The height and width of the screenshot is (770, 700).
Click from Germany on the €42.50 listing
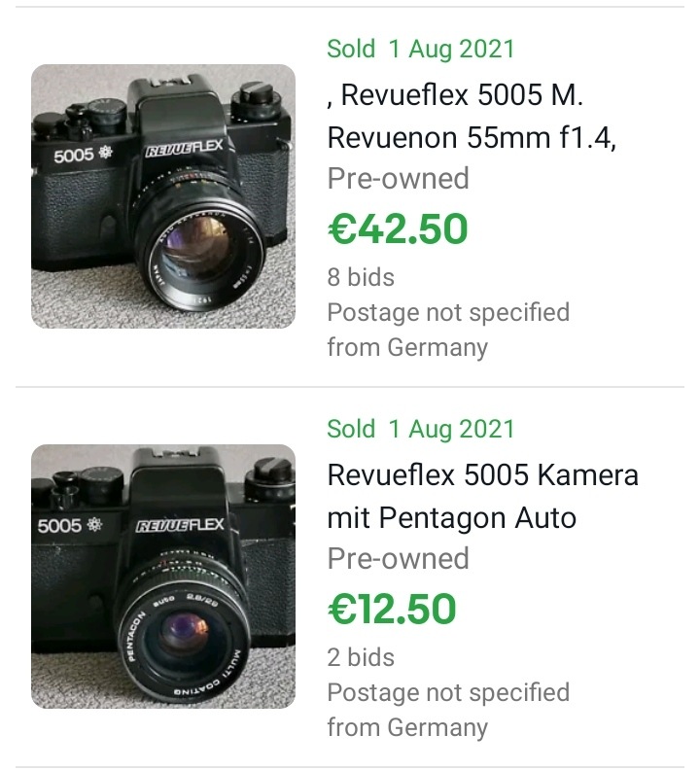[406, 347]
